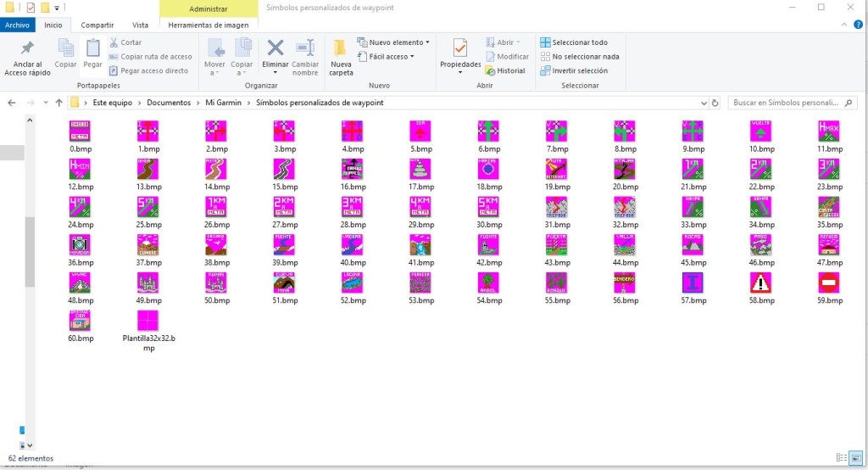Click Anclar al Acceso rápido pin icon

click(27, 49)
